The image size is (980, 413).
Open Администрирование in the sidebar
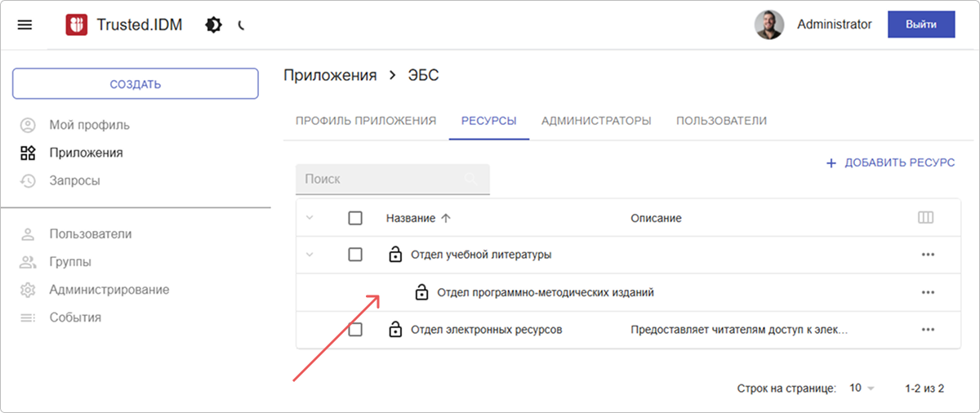click(x=109, y=290)
